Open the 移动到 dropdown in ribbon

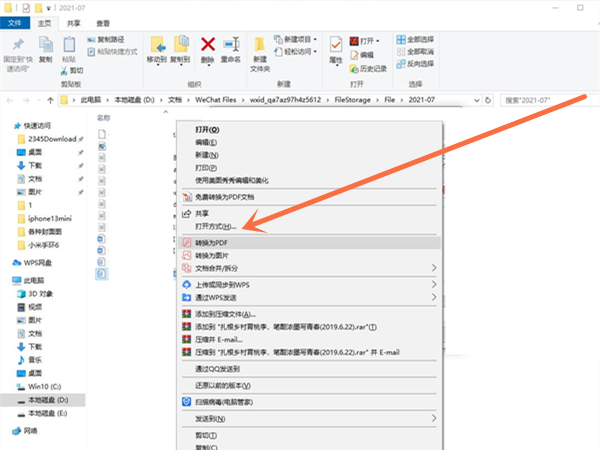[157, 59]
